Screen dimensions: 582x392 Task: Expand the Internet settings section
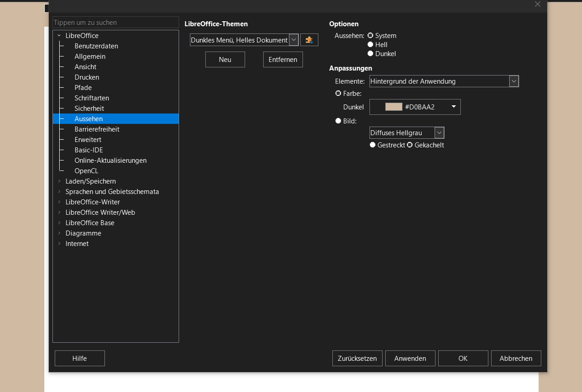tap(58, 243)
